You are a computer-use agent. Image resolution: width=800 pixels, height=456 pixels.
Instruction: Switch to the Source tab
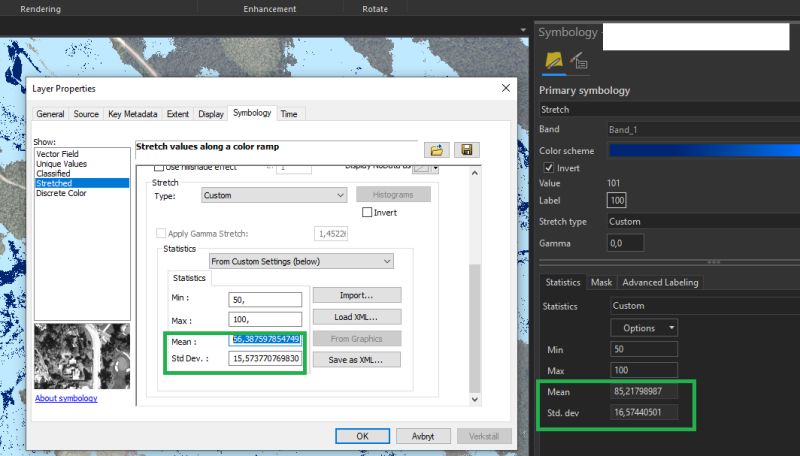pos(86,114)
